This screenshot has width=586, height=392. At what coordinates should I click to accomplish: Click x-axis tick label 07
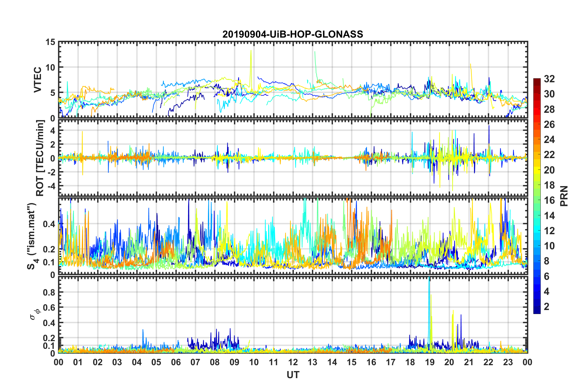195,362
